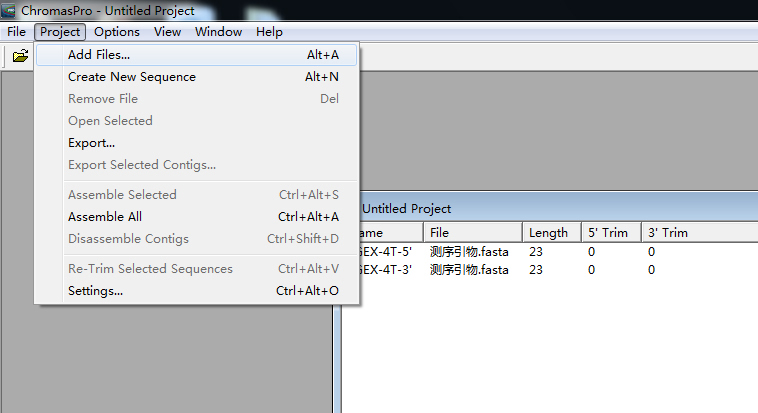This screenshot has width=758, height=413.
Task: Open the Options menu
Action: click(117, 32)
